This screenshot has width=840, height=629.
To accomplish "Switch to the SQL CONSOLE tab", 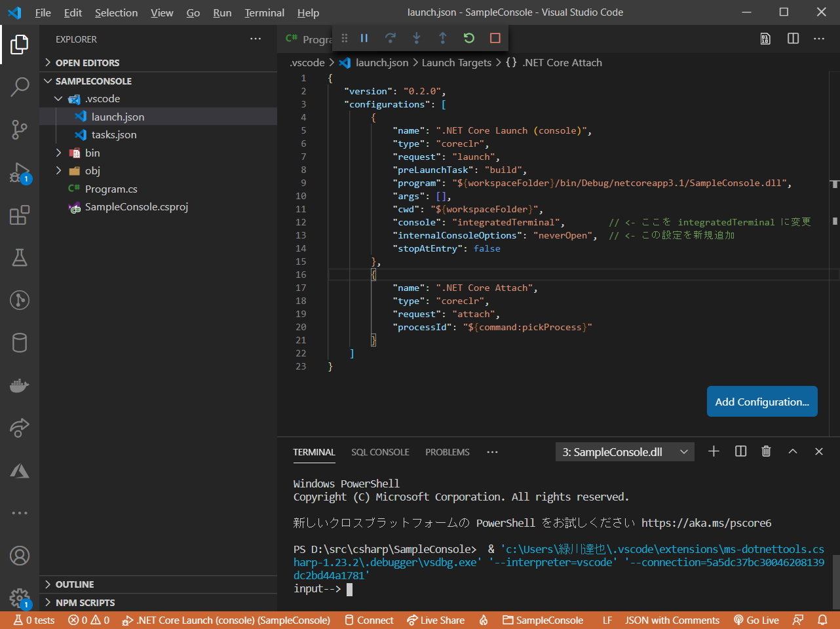I will 380,452.
